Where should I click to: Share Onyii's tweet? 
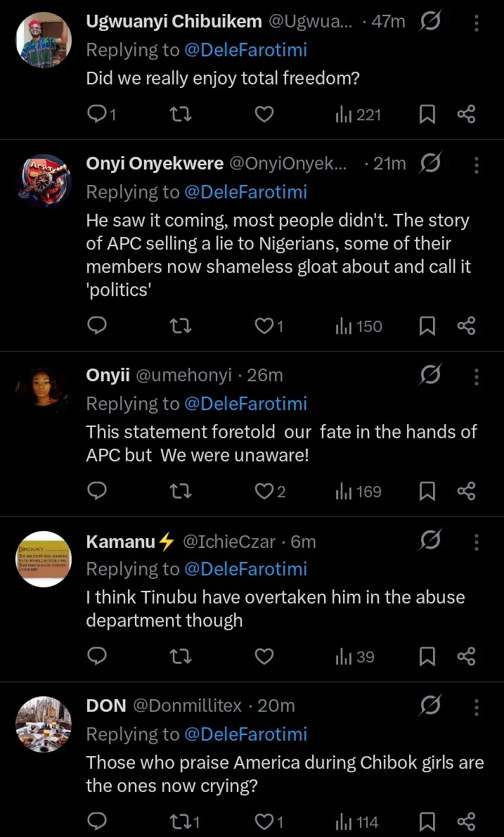click(x=466, y=491)
